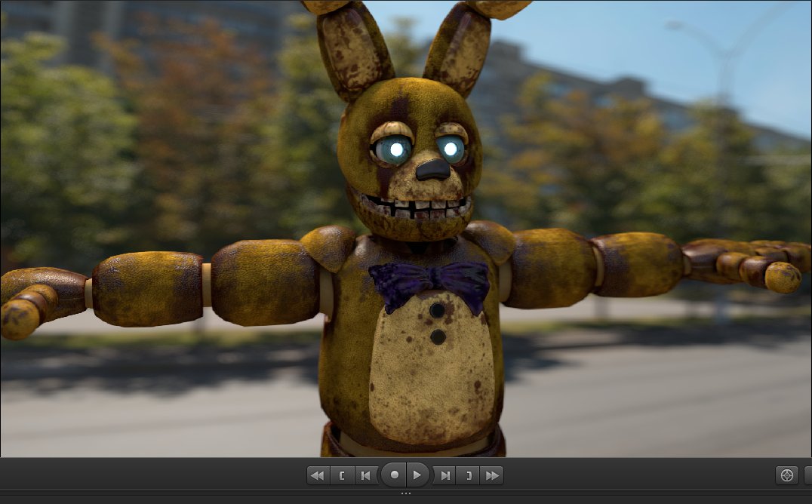Click the crosshair target icon button
The image size is (812, 504).
point(786,475)
